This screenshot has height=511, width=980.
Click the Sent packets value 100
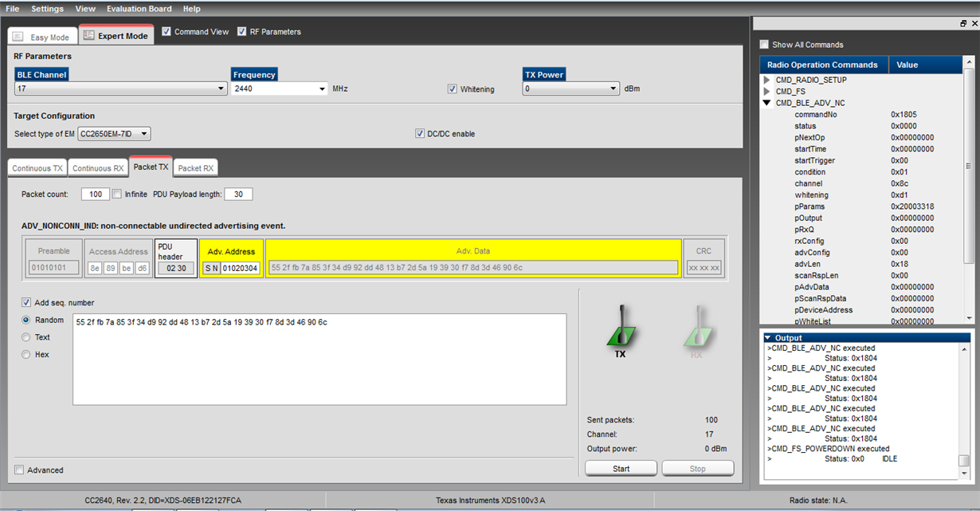[711, 420]
